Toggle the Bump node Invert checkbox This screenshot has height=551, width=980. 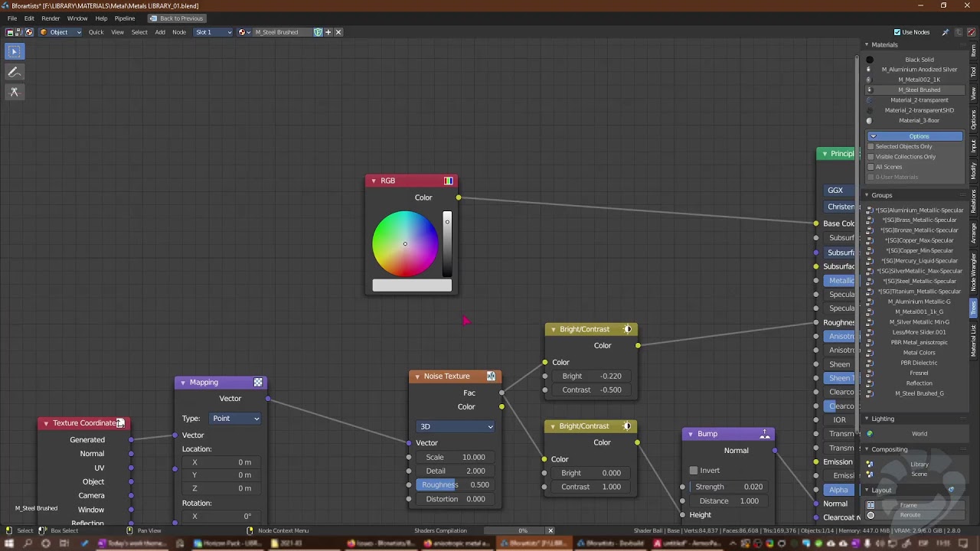694,471
